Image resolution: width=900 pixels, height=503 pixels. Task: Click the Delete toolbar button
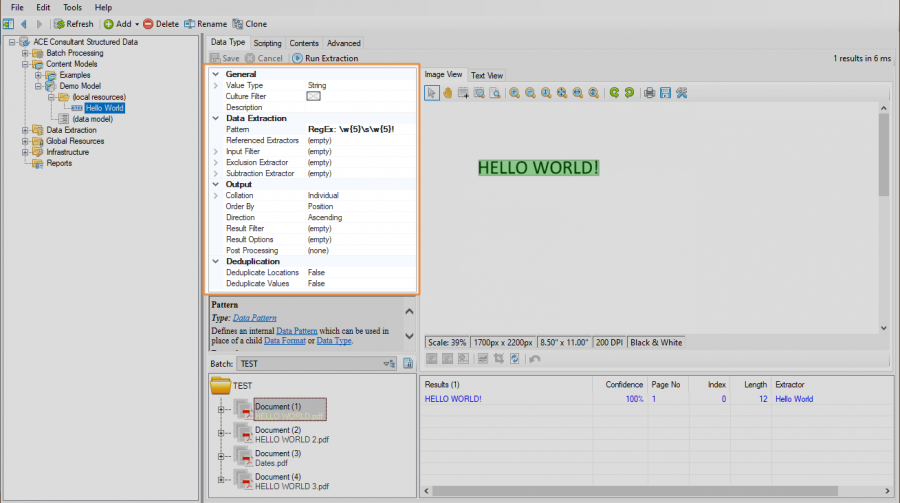(x=161, y=23)
